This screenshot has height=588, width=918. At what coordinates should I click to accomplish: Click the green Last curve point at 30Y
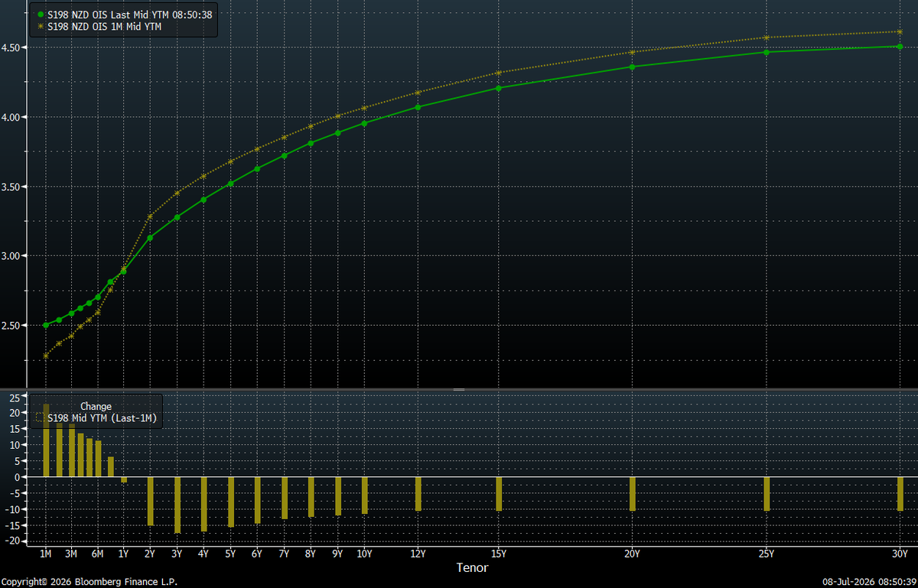click(x=900, y=47)
